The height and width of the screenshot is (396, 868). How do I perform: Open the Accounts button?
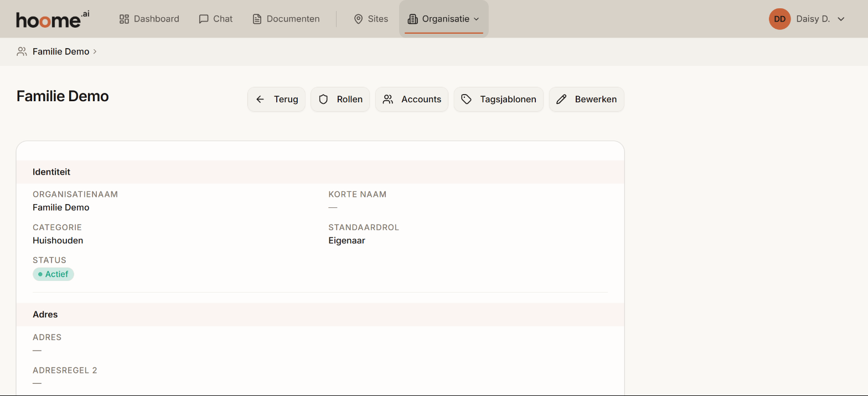click(x=412, y=100)
